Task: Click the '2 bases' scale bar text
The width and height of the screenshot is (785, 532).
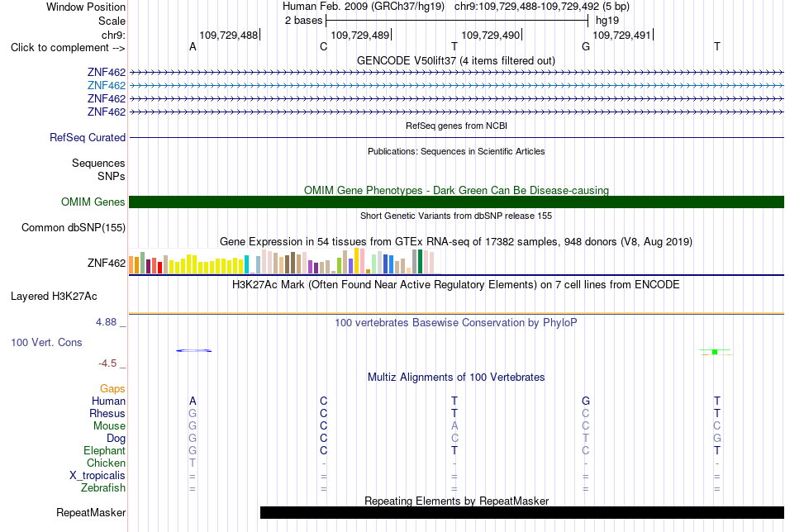Action: 303,21
